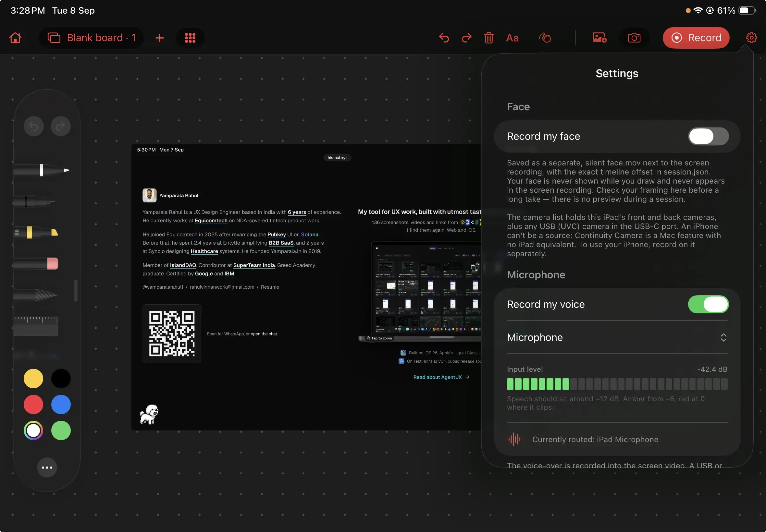Add a new board with plus icon
The height and width of the screenshot is (532, 766).
pyautogui.click(x=160, y=38)
